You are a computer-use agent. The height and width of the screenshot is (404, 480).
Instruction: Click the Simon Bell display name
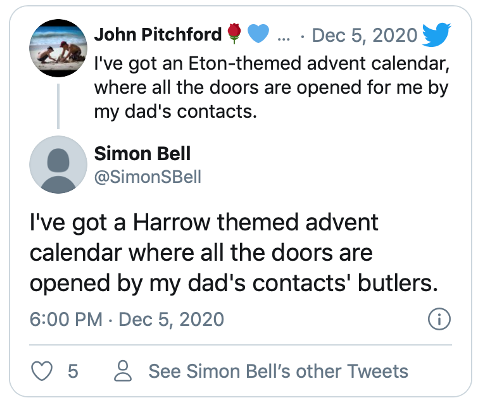coord(142,154)
